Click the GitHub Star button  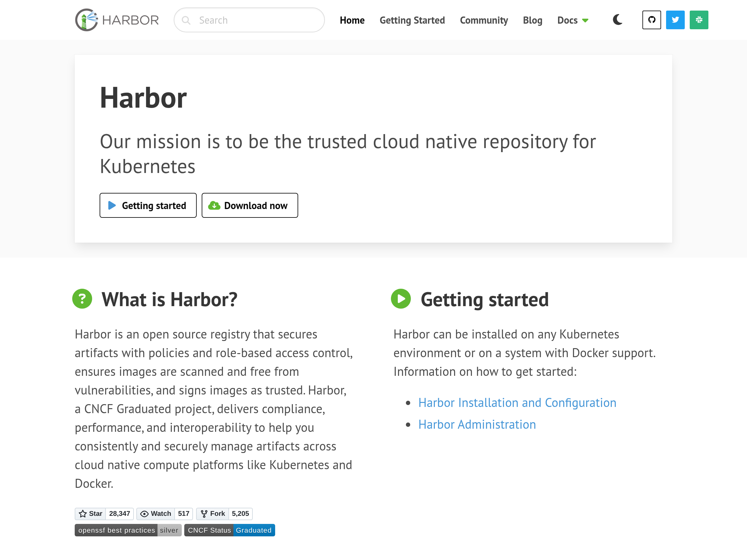(91, 513)
